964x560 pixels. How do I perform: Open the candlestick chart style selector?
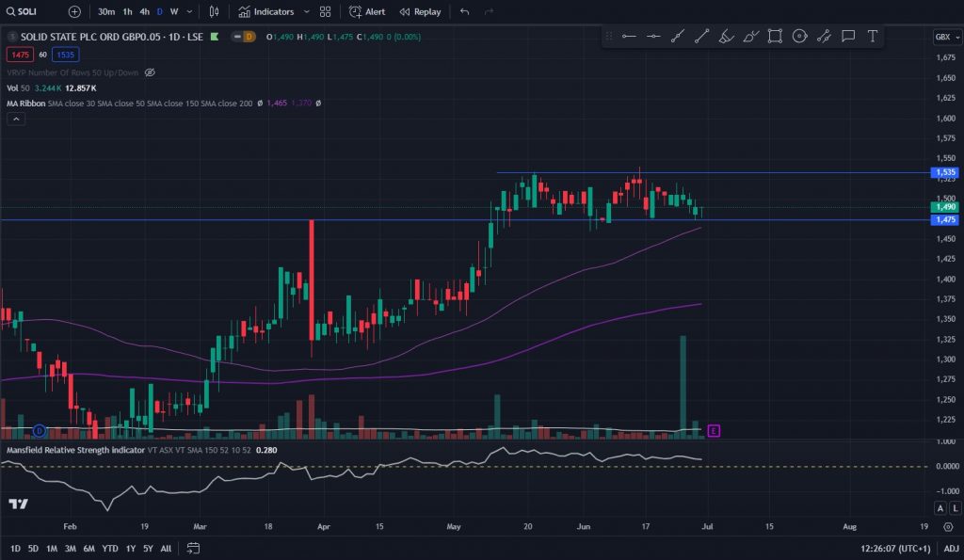214,12
